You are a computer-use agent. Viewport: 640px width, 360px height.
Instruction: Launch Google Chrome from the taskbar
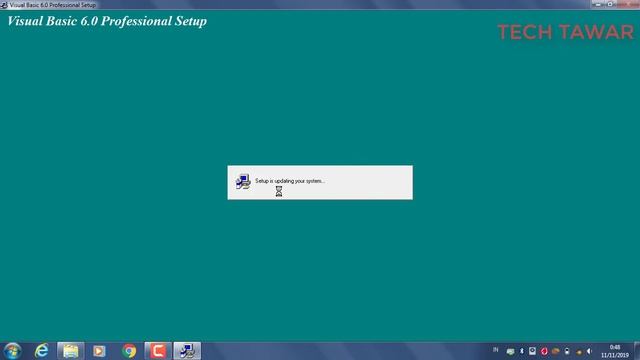[129, 351]
